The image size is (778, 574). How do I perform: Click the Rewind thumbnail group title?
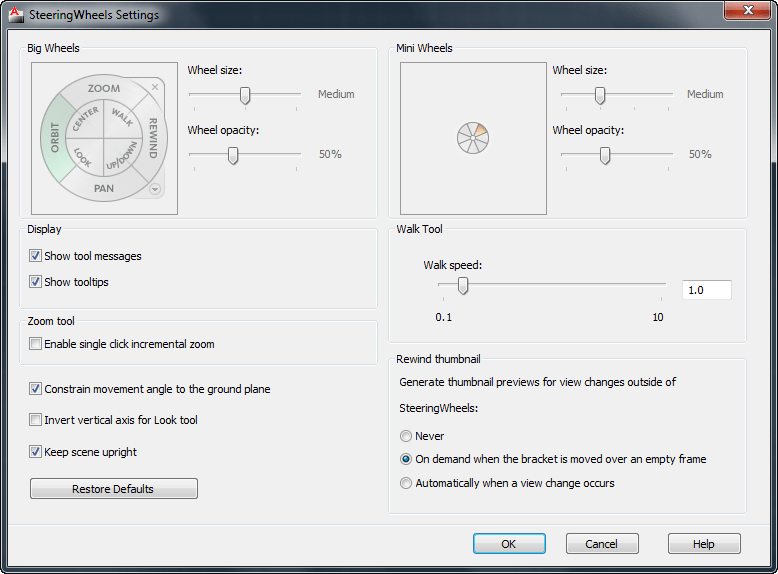click(439, 359)
